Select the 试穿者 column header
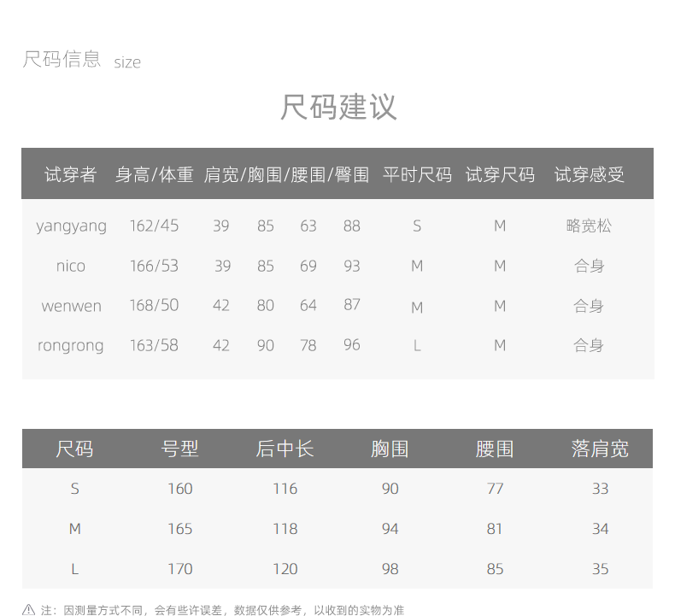675x616 pixels. (x=71, y=175)
